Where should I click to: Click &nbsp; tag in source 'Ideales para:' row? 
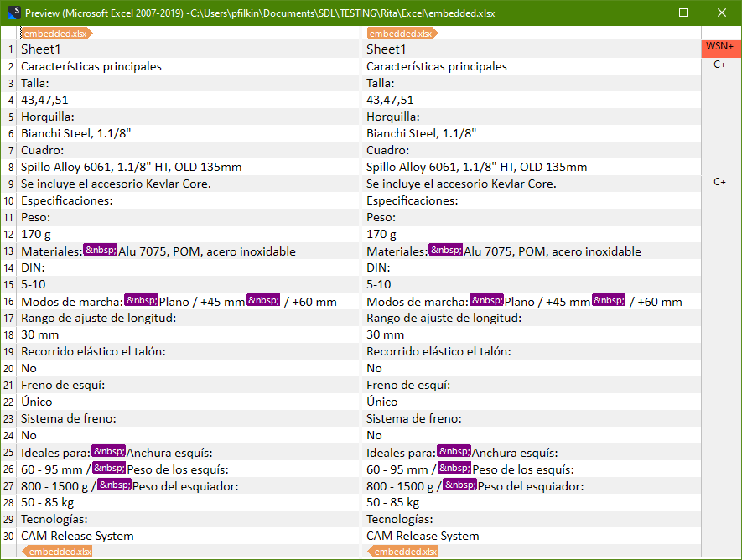[x=108, y=451]
